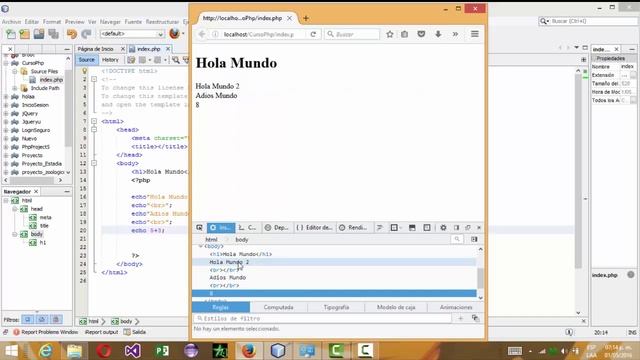Switch to the Computada styles tab
The width and height of the screenshot is (640, 360).
278,307
